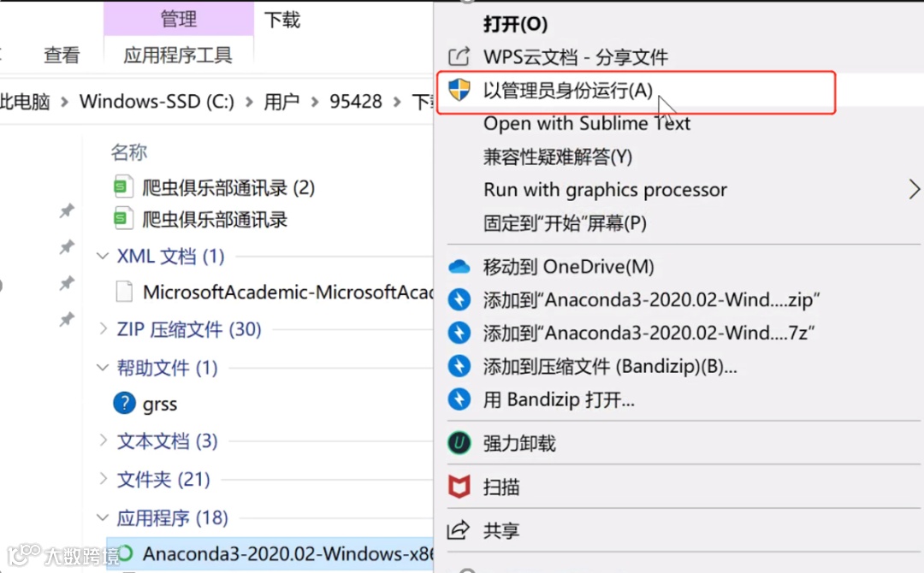Viewport: 924px width, 573px height.
Task: Switch to the 管理 ribbon tab
Action: (x=179, y=19)
